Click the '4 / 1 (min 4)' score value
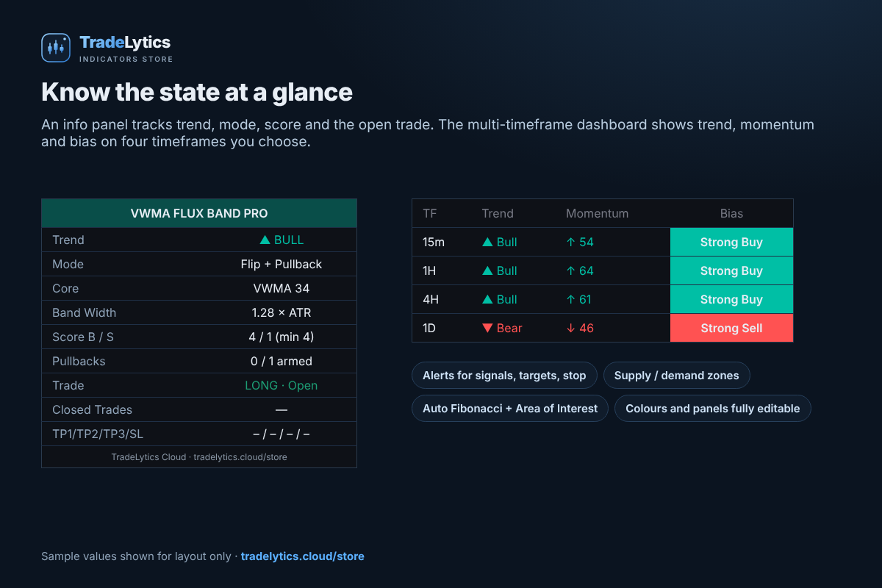 (x=282, y=337)
